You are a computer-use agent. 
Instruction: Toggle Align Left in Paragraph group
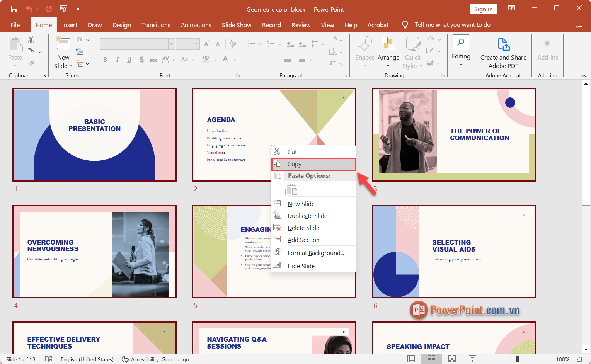click(x=252, y=60)
